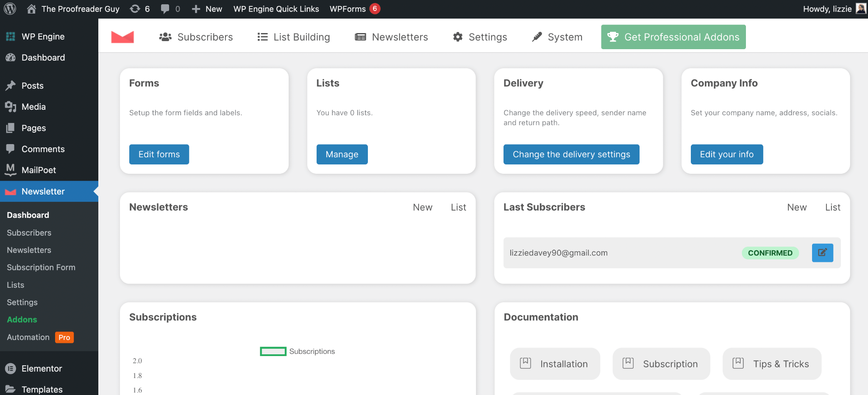This screenshot has width=868, height=395.
Task: Click the green Subscriptions legend swatch
Action: 273,351
